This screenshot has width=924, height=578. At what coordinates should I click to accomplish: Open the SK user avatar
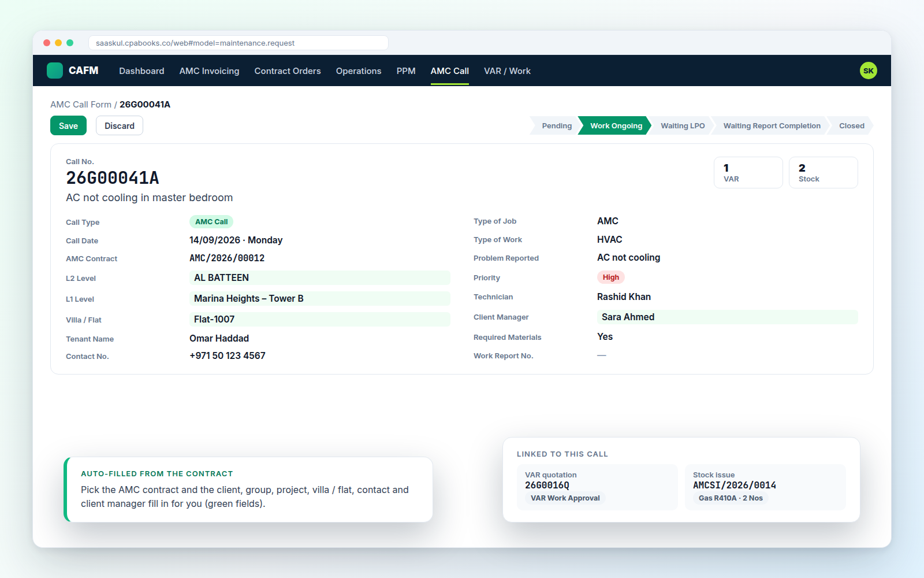[x=868, y=71]
